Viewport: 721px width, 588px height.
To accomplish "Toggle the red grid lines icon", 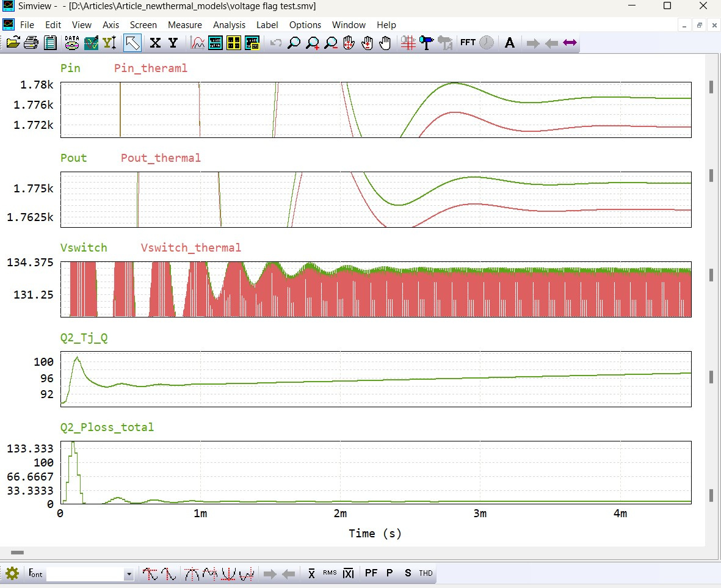I will coord(408,43).
